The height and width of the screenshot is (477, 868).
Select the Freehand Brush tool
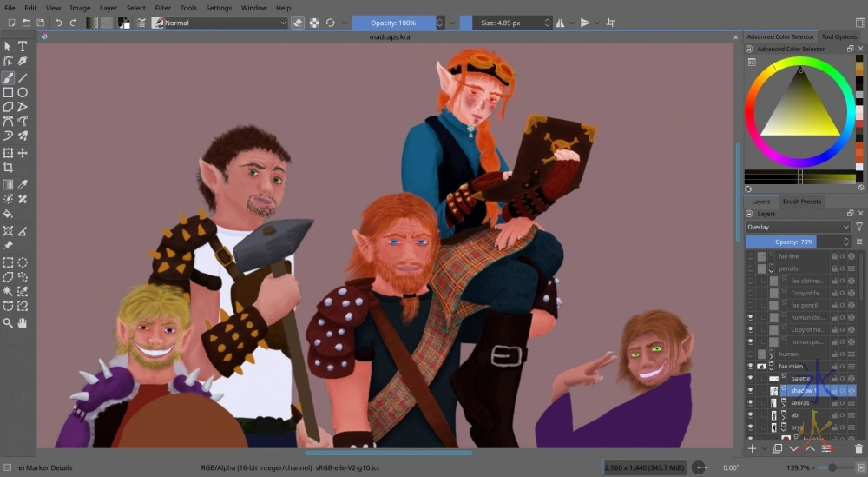(8, 77)
